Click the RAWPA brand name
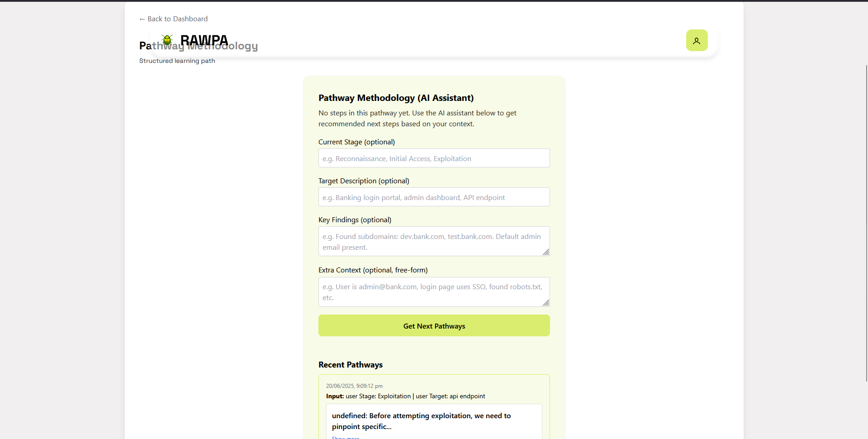 (204, 40)
